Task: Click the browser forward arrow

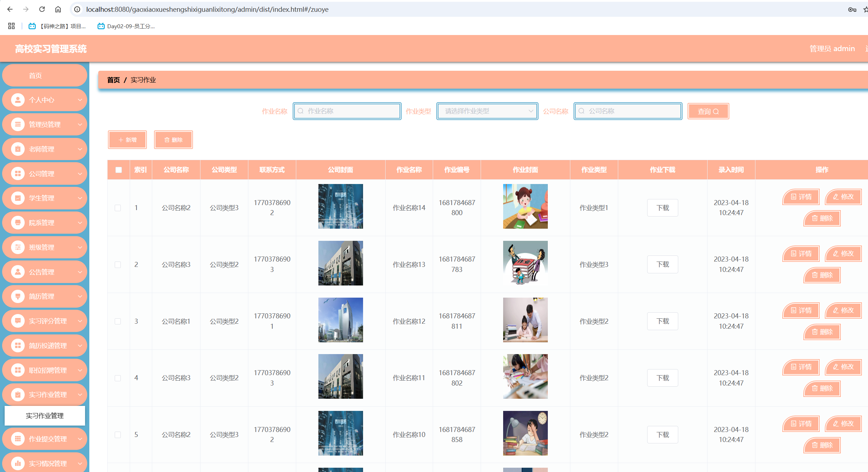Action: click(x=26, y=9)
